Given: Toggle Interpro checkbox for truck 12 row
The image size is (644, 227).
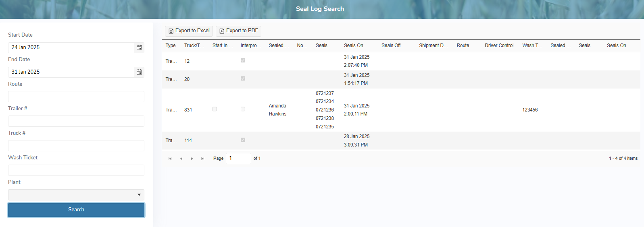Looking at the screenshot, I should 243,60.
